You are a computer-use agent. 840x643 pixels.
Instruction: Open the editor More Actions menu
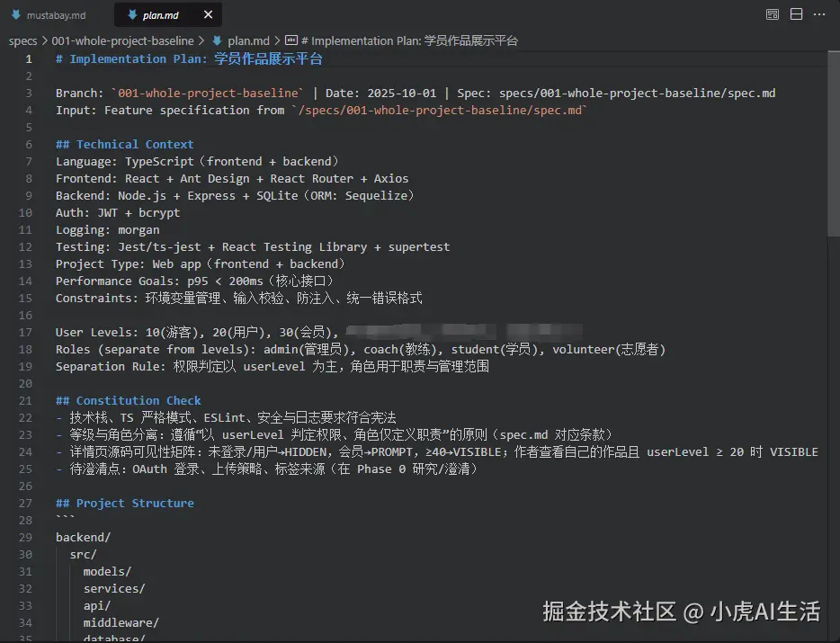point(819,14)
